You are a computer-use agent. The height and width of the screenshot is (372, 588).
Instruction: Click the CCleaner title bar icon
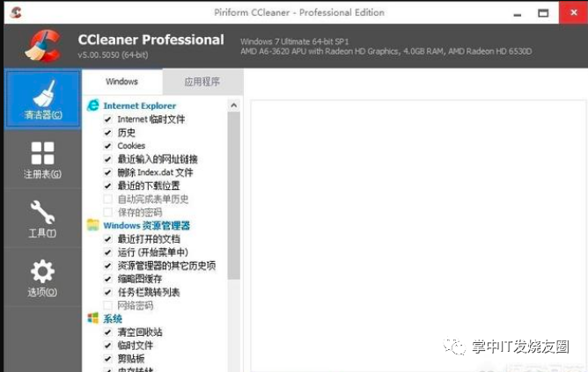(x=16, y=12)
